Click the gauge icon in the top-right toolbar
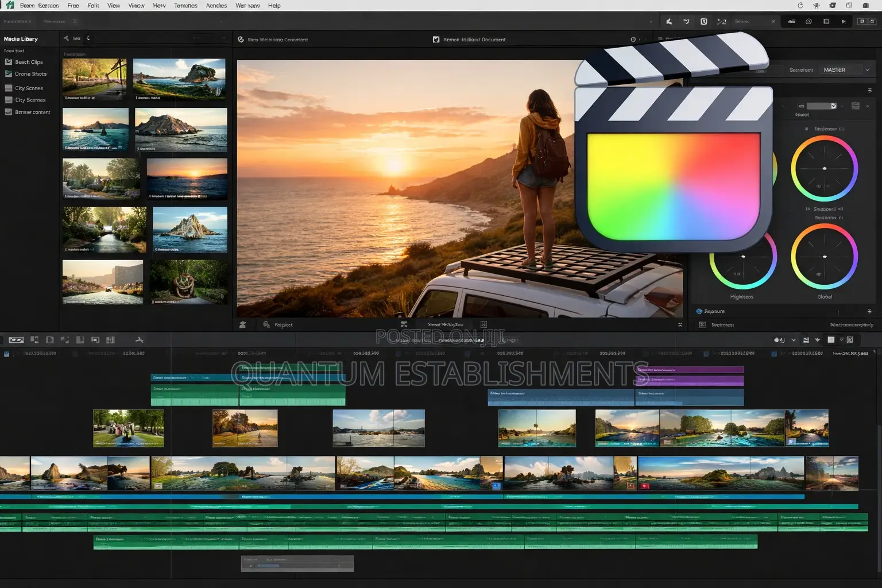Image resolution: width=882 pixels, height=588 pixels. click(808, 21)
